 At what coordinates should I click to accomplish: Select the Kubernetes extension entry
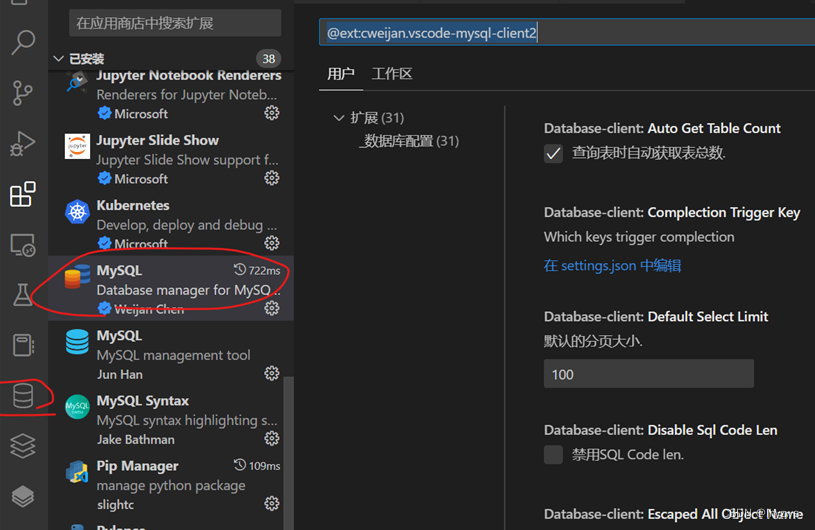(172, 222)
